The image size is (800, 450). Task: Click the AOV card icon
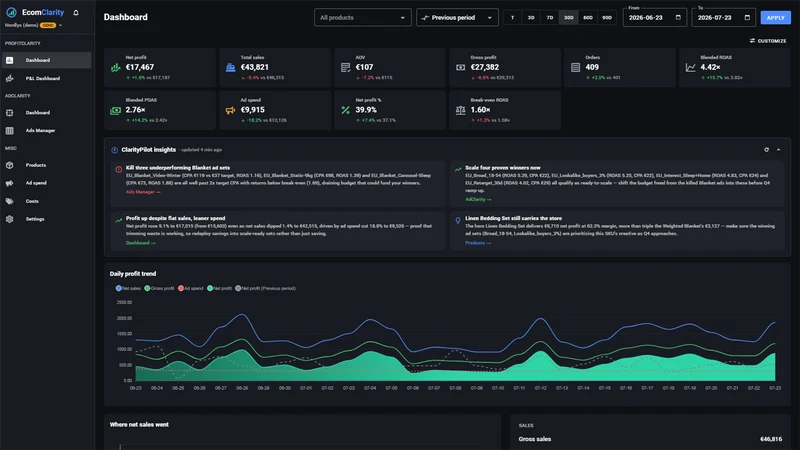pos(345,67)
